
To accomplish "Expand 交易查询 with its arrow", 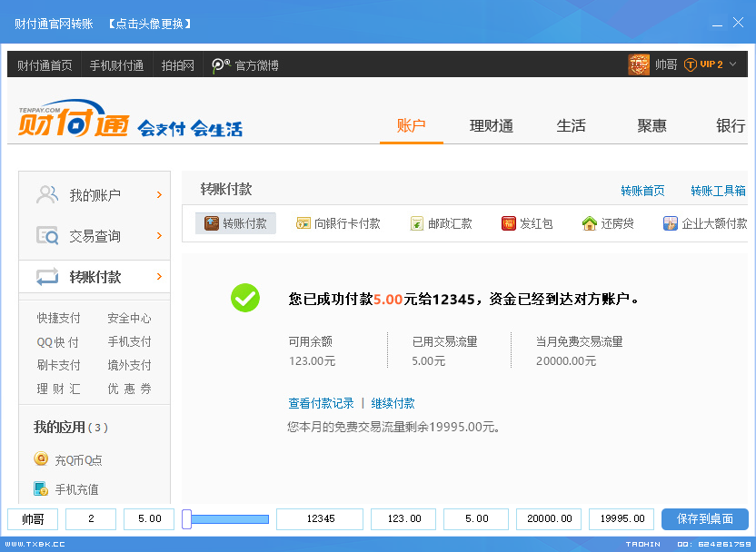I will (159, 235).
